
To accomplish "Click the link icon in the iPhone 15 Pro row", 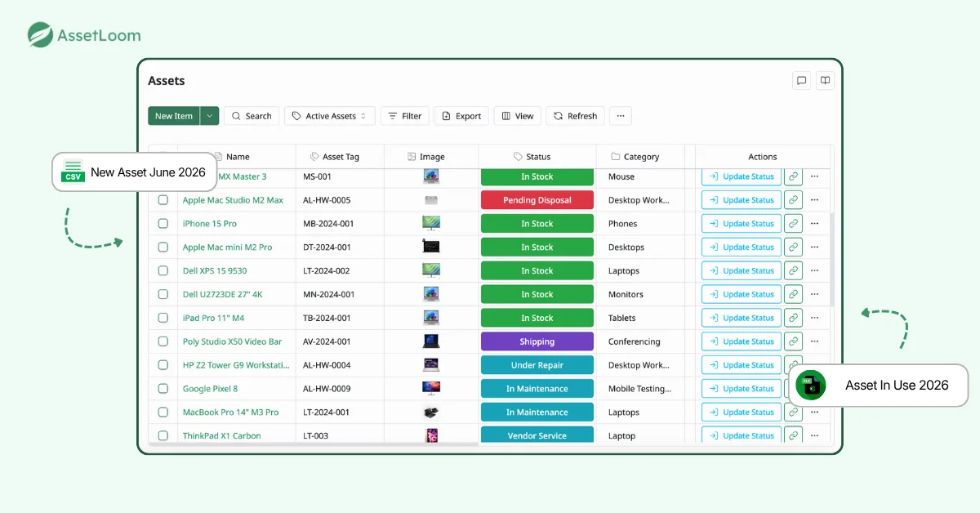I will tap(793, 224).
